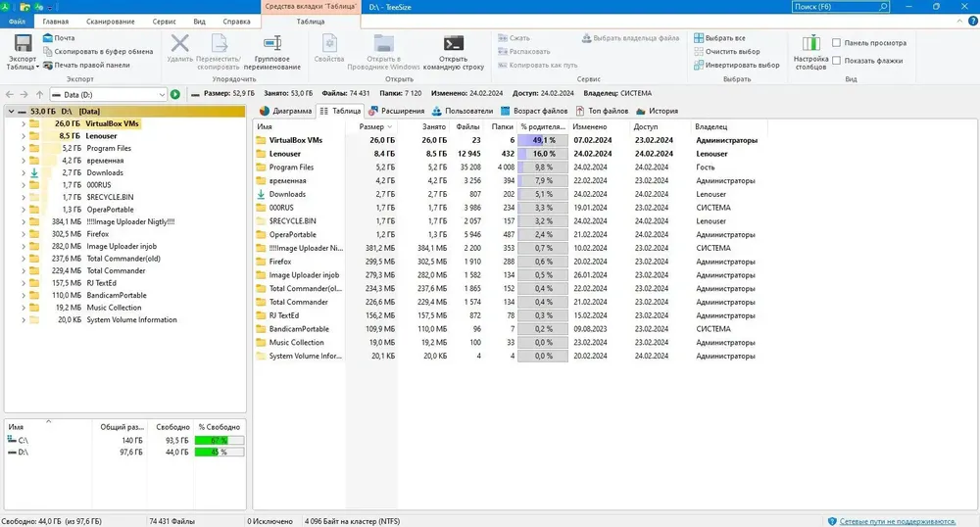Tick the Показать флажки checkbox
The height and width of the screenshot is (527, 980).
(x=836, y=61)
